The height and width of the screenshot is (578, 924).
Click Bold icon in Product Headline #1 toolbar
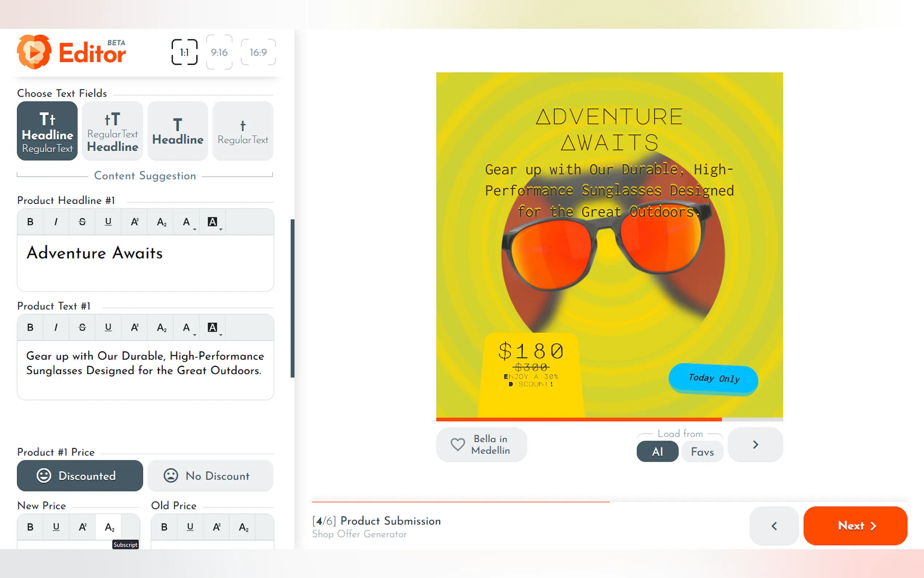[30, 222]
